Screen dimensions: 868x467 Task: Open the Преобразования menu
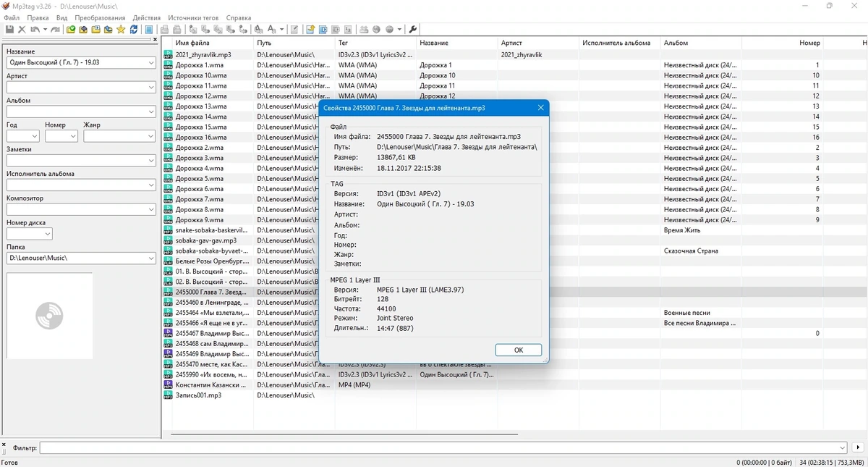point(100,17)
